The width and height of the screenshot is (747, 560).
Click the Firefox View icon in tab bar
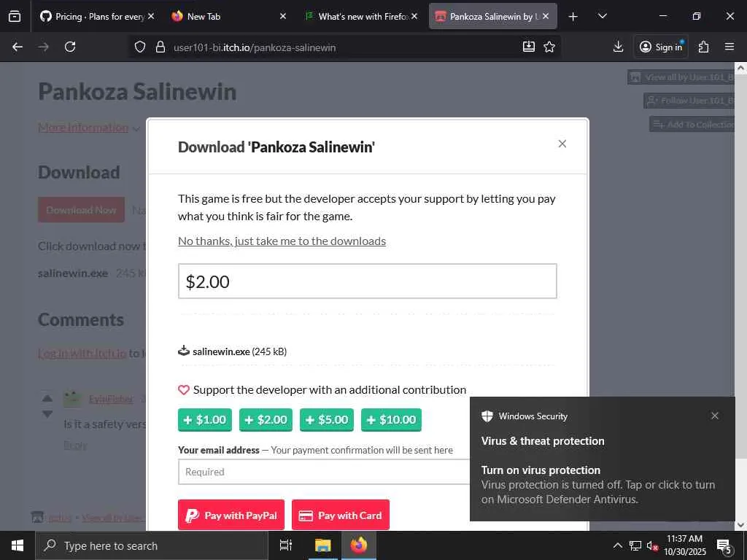[15, 16]
